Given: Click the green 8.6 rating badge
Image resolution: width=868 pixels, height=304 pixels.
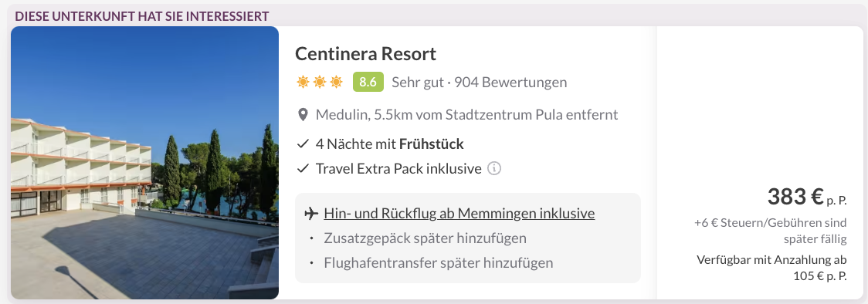Looking at the screenshot, I should pos(368,83).
